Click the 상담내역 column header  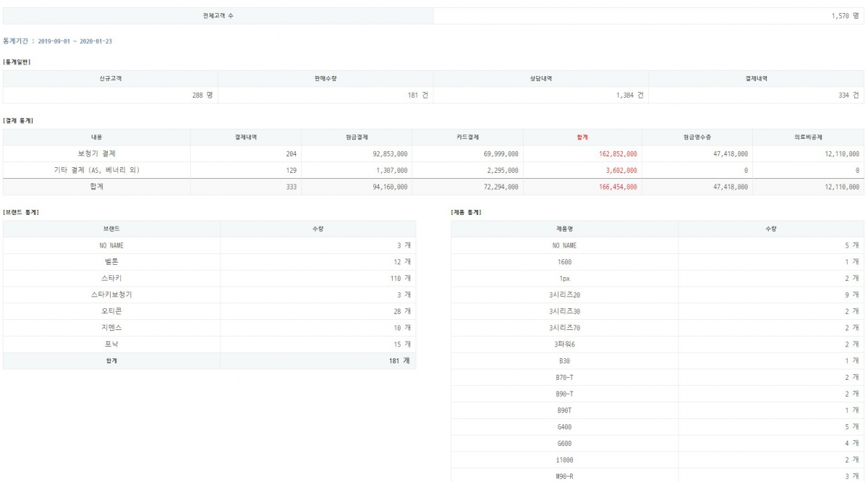tap(540, 79)
